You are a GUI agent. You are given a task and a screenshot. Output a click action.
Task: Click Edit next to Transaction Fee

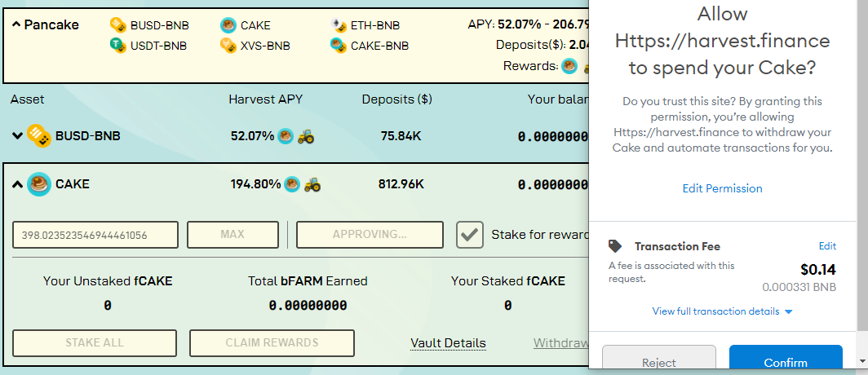pos(827,246)
